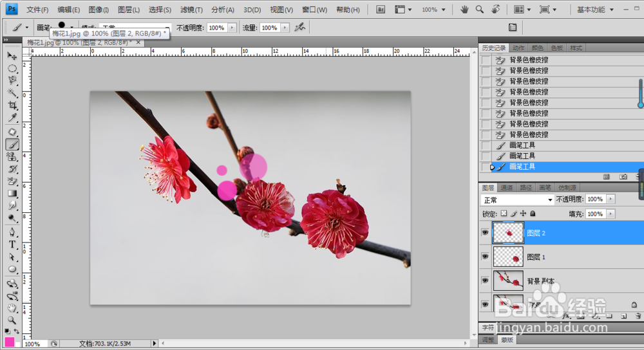Select the Blur tool

click(12, 206)
